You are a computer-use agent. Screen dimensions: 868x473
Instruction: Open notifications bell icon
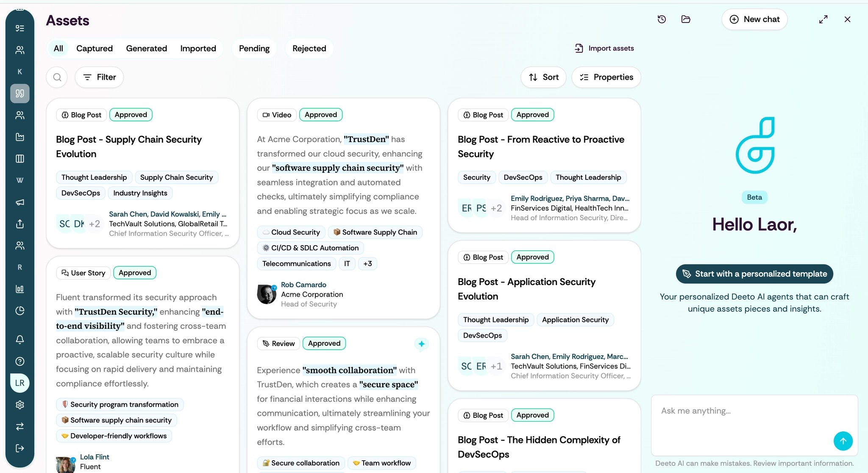pos(20,339)
